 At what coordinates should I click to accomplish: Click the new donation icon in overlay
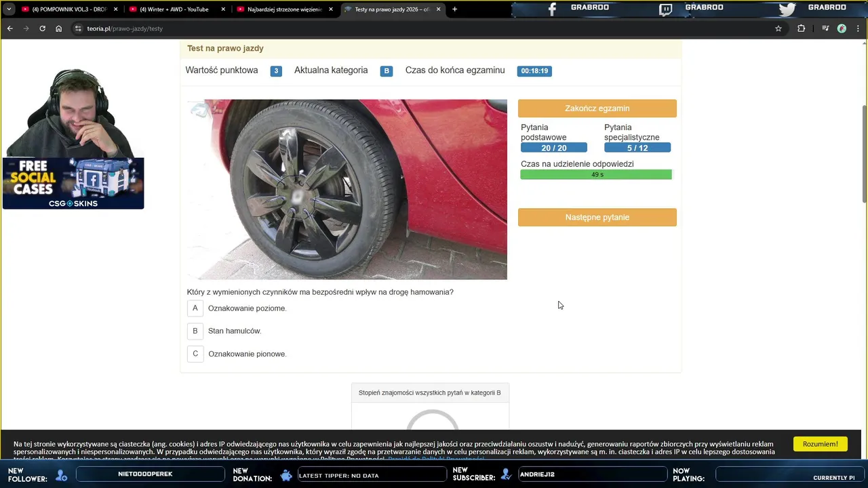coord(286,476)
